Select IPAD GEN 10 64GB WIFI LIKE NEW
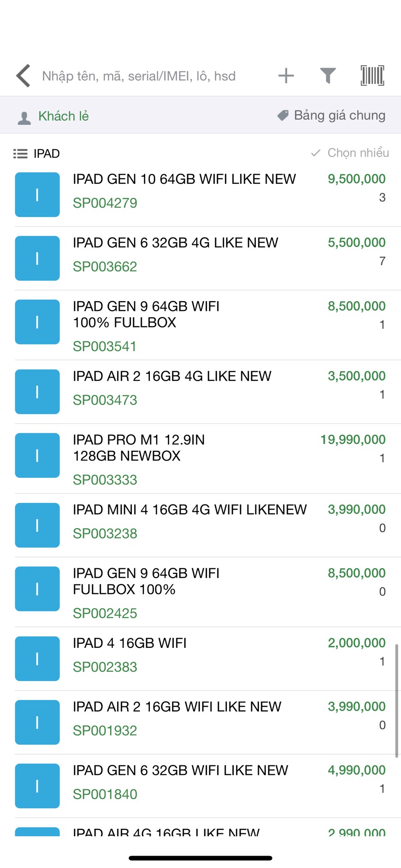The image size is (401, 868). (184, 179)
